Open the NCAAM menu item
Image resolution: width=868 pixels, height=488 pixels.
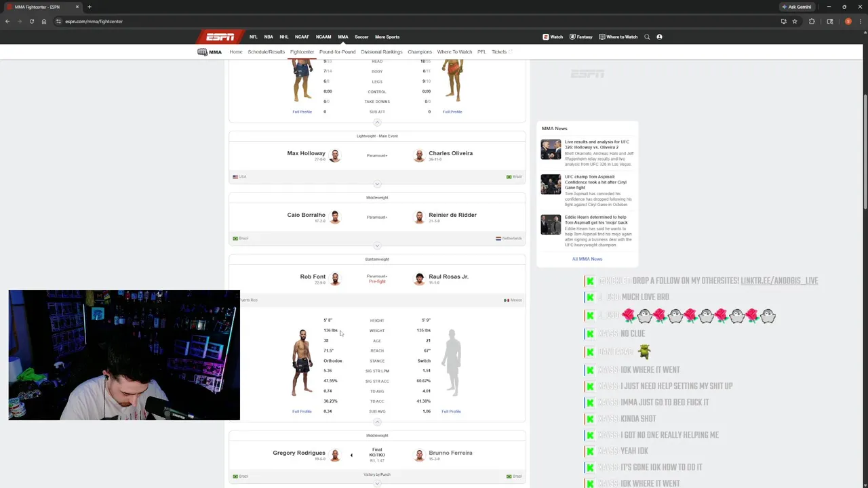point(323,37)
